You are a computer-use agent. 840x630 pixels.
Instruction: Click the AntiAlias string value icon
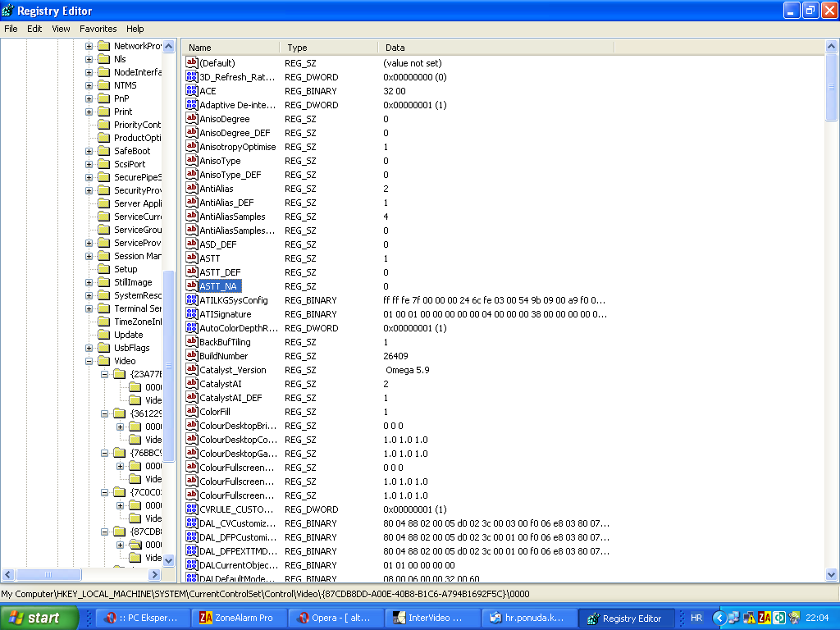[192, 189]
